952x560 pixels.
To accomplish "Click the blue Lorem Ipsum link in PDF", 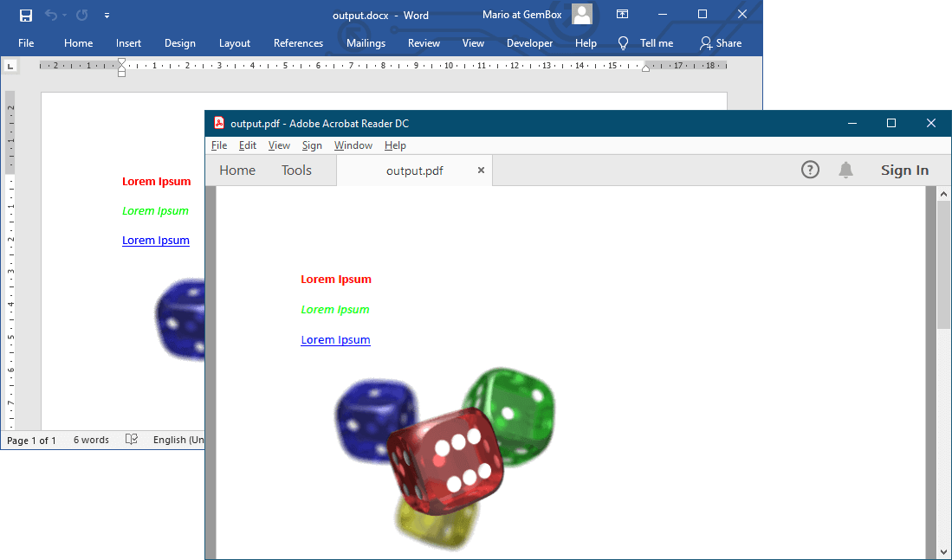I will 335,340.
